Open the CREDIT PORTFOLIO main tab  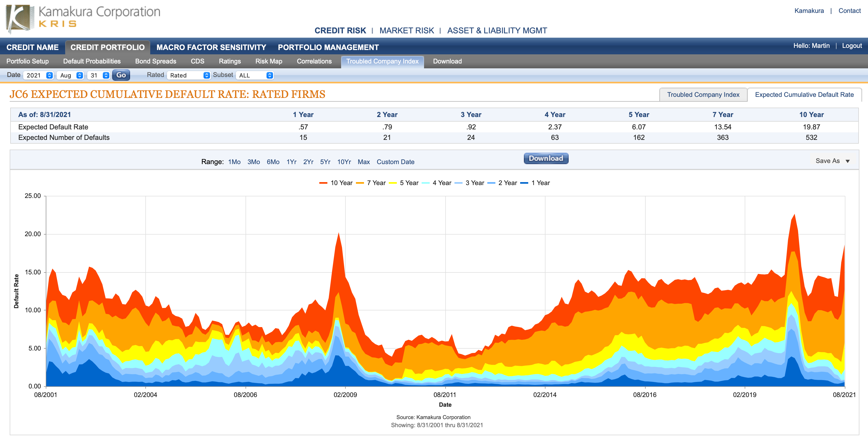click(107, 47)
